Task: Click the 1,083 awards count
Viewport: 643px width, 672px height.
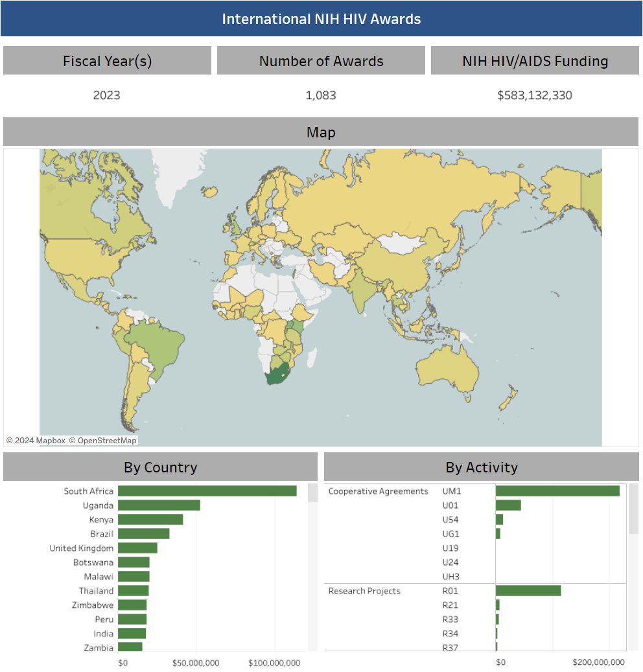Action: click(x=321, y=95)
